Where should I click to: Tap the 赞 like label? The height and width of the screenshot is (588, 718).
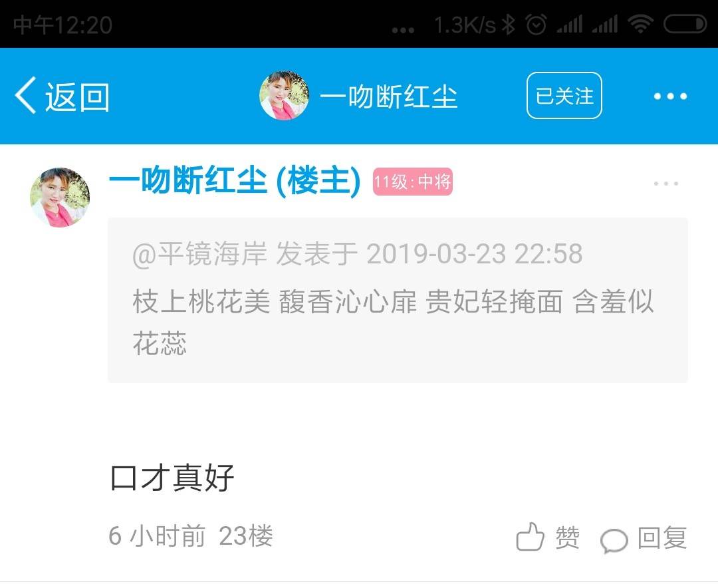click(568, 537)
